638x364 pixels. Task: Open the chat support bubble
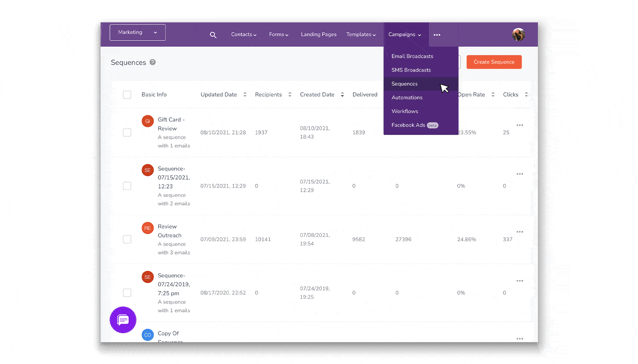[123, 320]
